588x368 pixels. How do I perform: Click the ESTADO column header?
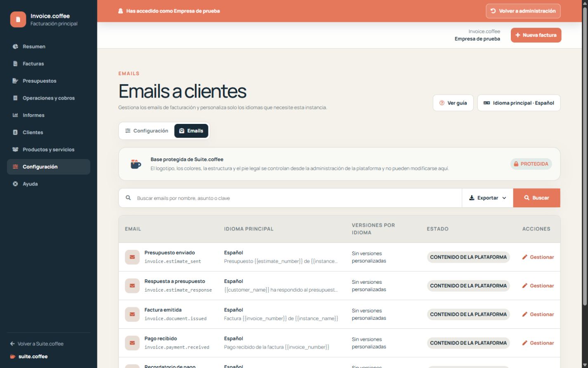click(437, 229)
